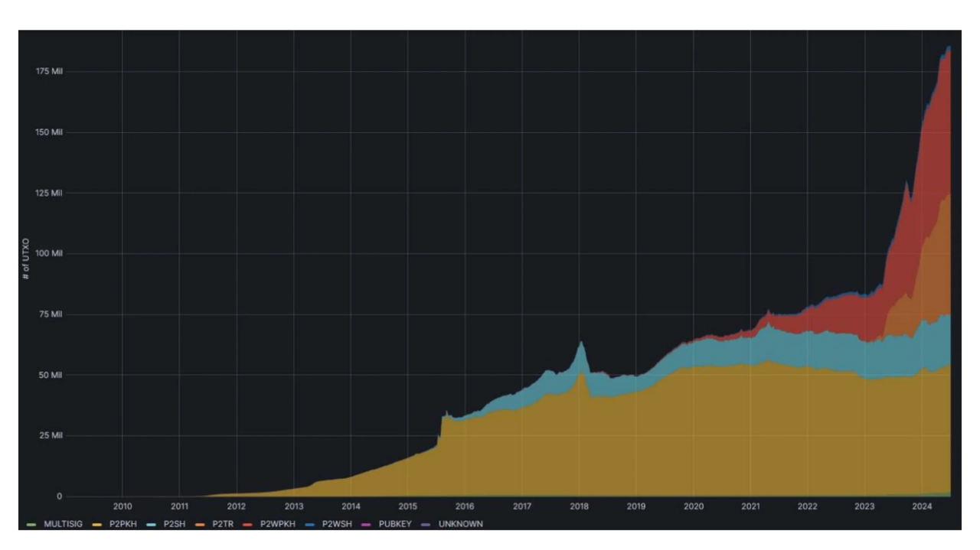
Task: Isolate the UNKNOWN series via legend
Action: tap(460, 524)
